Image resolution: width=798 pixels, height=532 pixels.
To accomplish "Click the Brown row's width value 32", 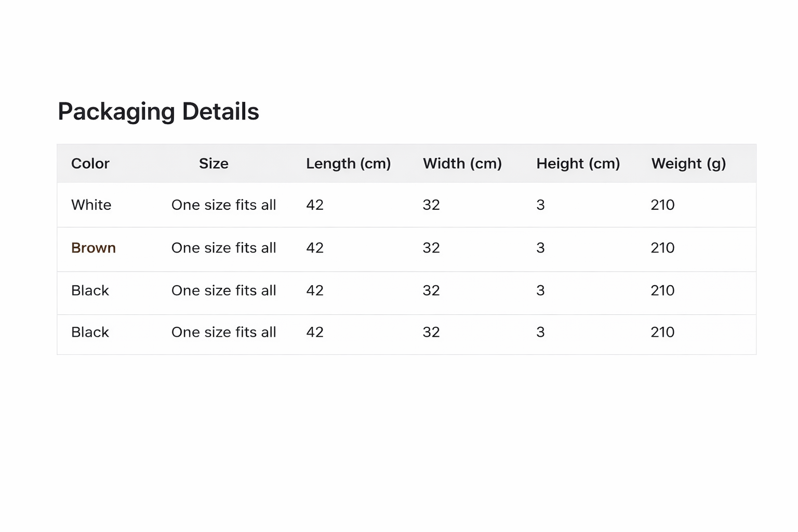I will coord(431,248).
